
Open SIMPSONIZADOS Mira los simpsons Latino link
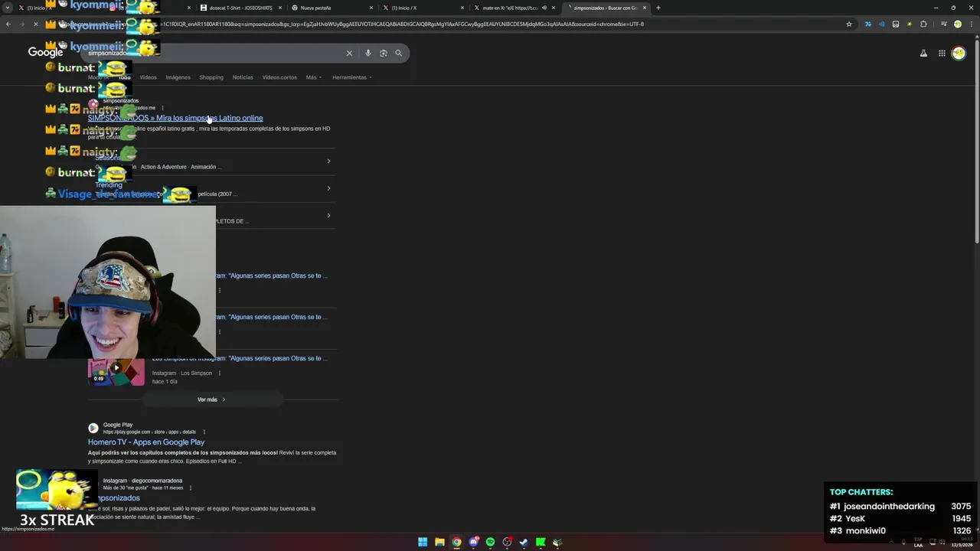click(175, 118)
